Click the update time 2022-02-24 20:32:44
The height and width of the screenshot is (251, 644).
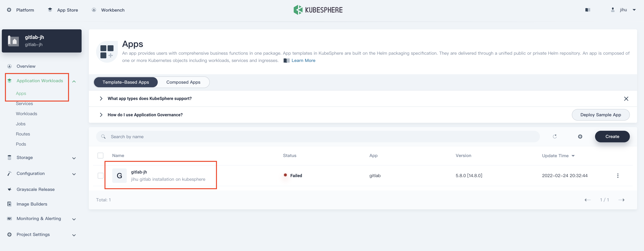tap(565, 176)
